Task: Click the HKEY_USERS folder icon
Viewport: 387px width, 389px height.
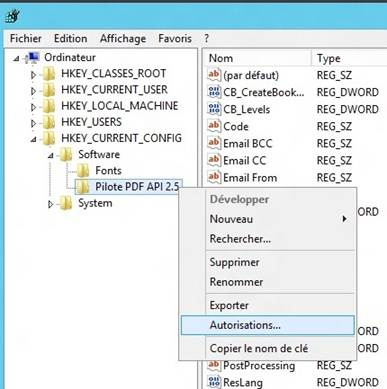Action: point(49,123)
